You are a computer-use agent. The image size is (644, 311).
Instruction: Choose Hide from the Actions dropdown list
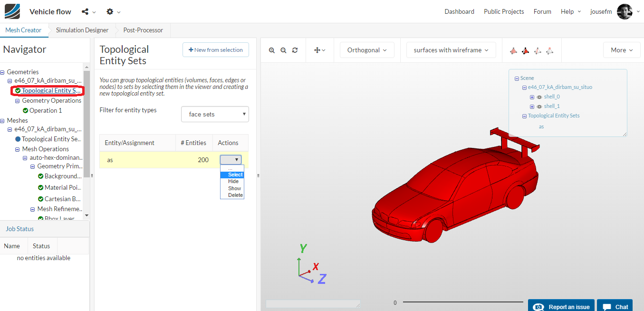[233, 182]
